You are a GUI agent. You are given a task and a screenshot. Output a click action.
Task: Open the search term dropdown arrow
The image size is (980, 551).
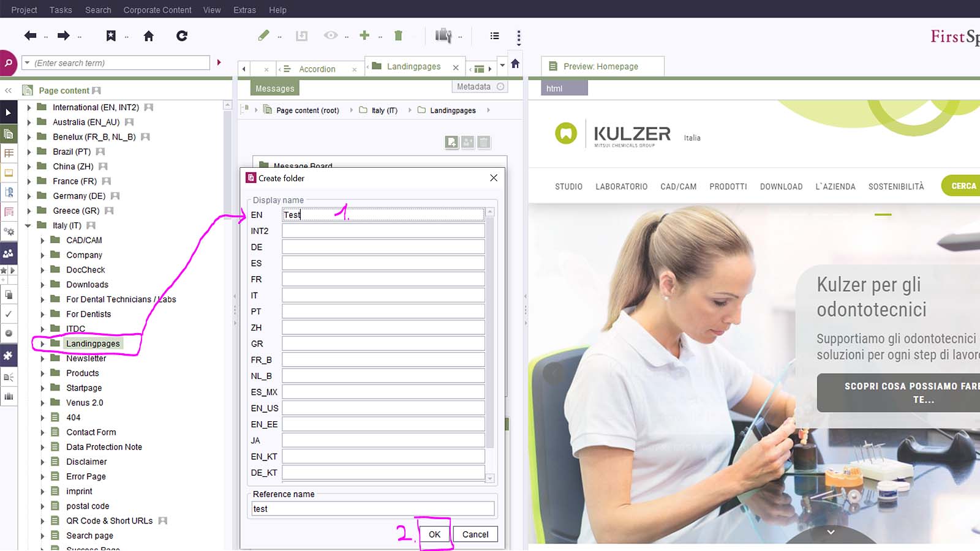click(26, 62)
